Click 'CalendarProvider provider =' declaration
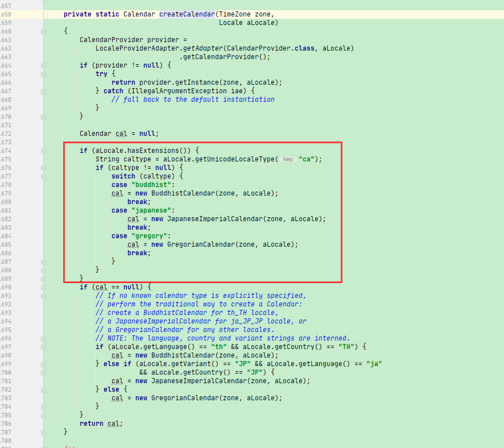 click(133, 40)
